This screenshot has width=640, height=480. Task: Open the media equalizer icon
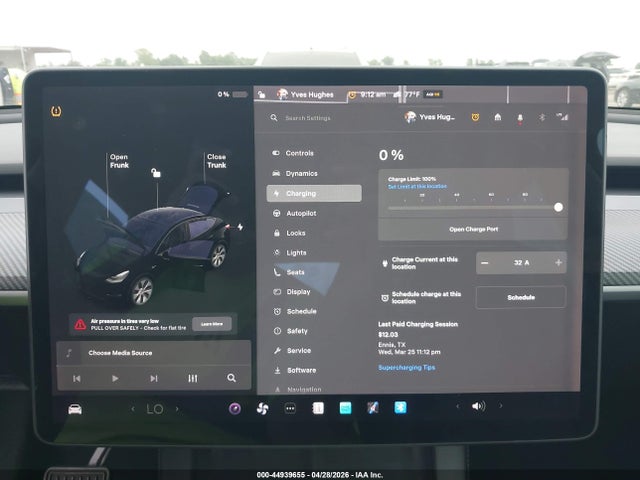pos(193,378)
